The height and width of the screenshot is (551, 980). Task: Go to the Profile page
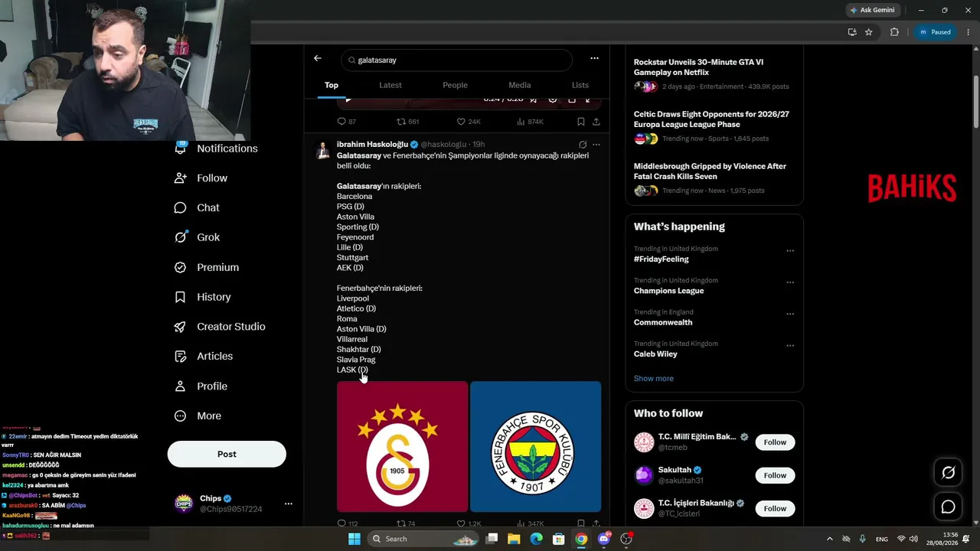(x=201, y=386)
